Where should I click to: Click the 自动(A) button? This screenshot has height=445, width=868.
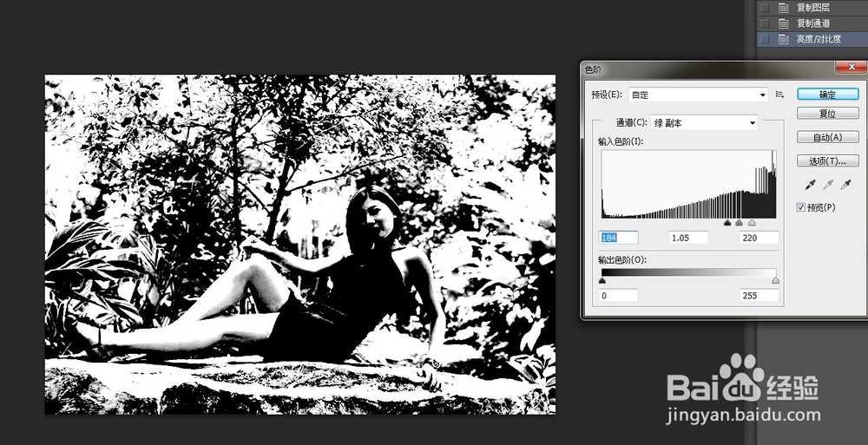(x=827, y=137)
